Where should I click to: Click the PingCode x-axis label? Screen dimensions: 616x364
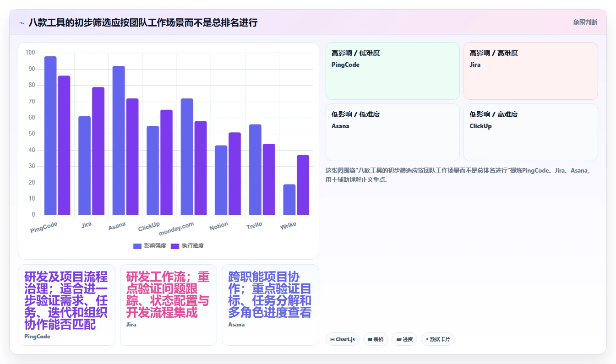click(44, 228)
